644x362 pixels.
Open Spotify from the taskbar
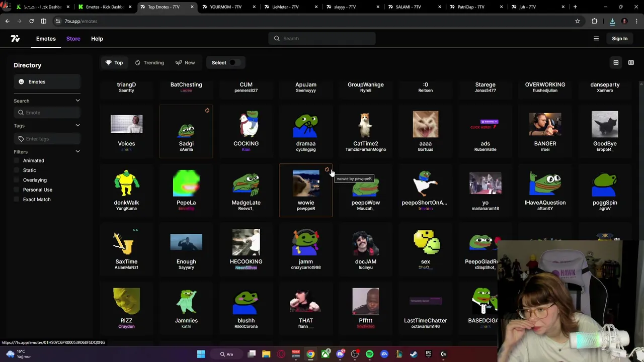click(370, 354)
